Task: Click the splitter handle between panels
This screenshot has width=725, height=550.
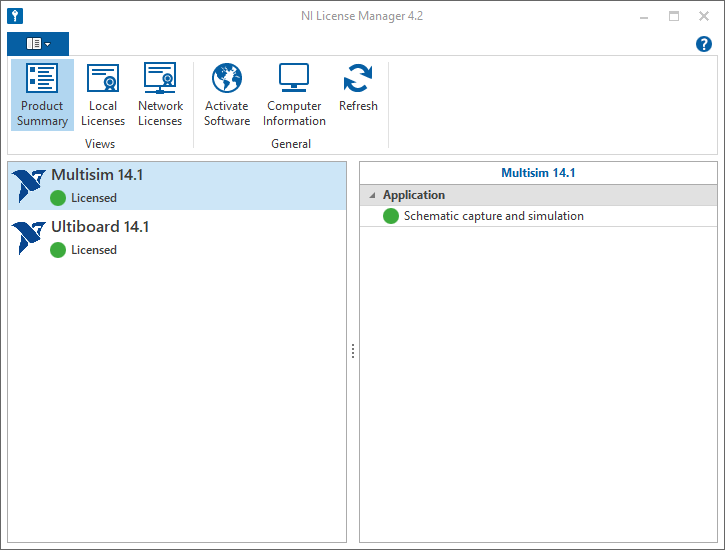Action: pyautogui.click(x=353, y=351)
